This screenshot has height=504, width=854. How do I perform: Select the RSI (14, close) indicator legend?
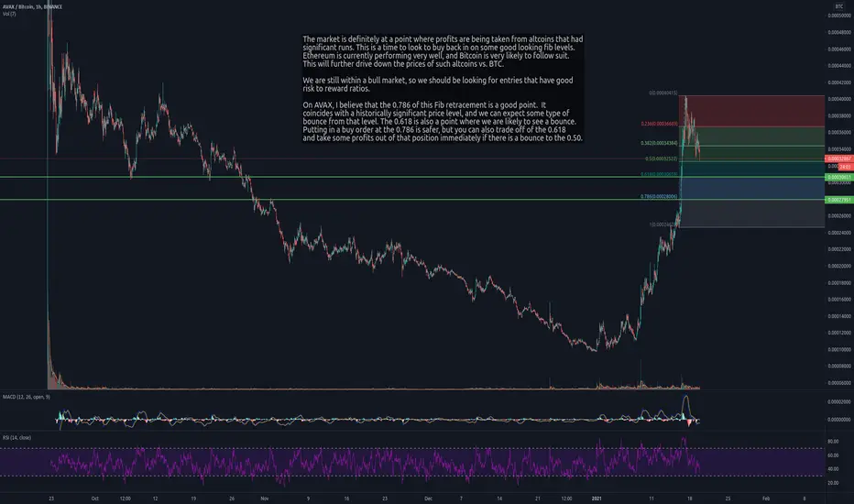[x=16, y=437]
